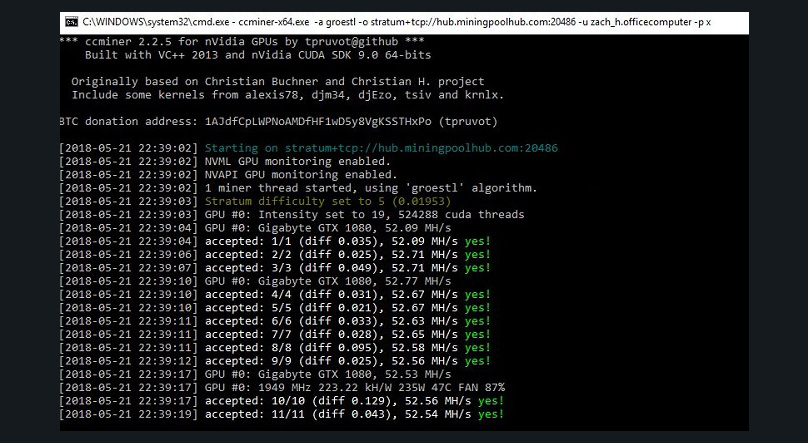
Task: Click the cmd.exe window title text
Action: pos(396,22)
